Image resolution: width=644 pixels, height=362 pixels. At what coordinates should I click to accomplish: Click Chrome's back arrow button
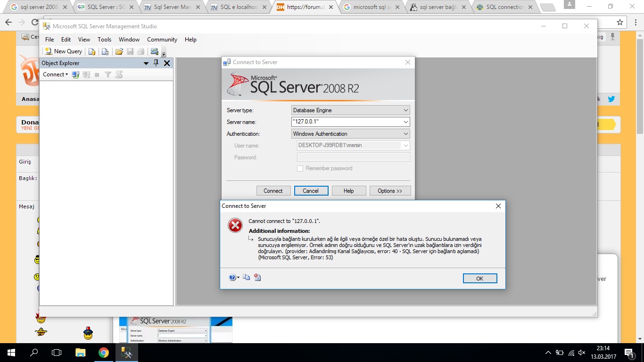8,22
